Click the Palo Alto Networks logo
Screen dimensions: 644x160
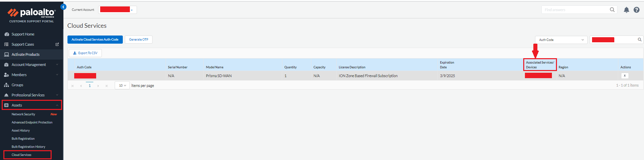point(31,14)
